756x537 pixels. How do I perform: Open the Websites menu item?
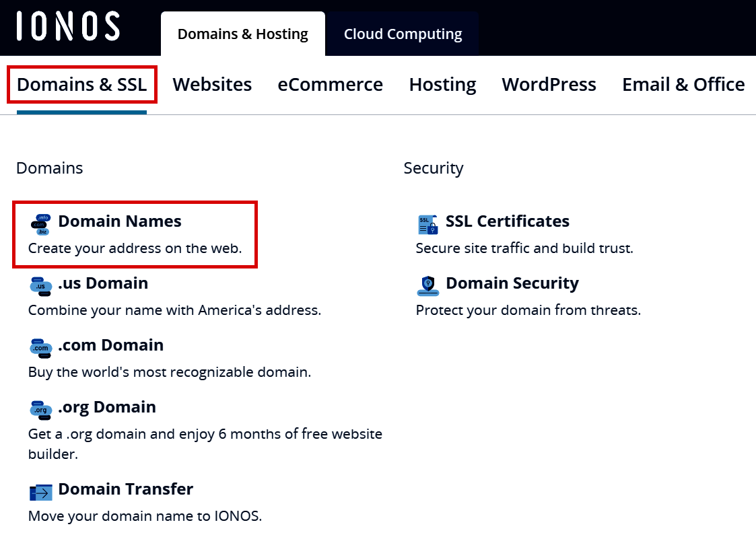[212, 84]
